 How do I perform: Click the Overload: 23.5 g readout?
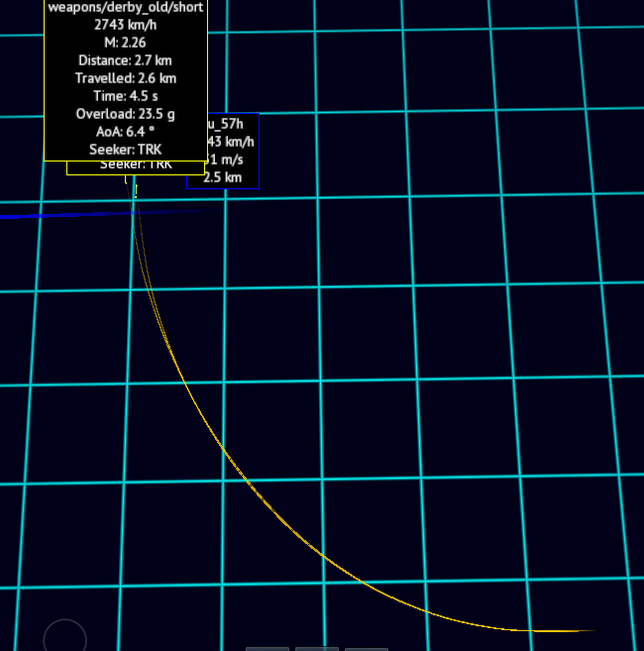pos(125,113)
